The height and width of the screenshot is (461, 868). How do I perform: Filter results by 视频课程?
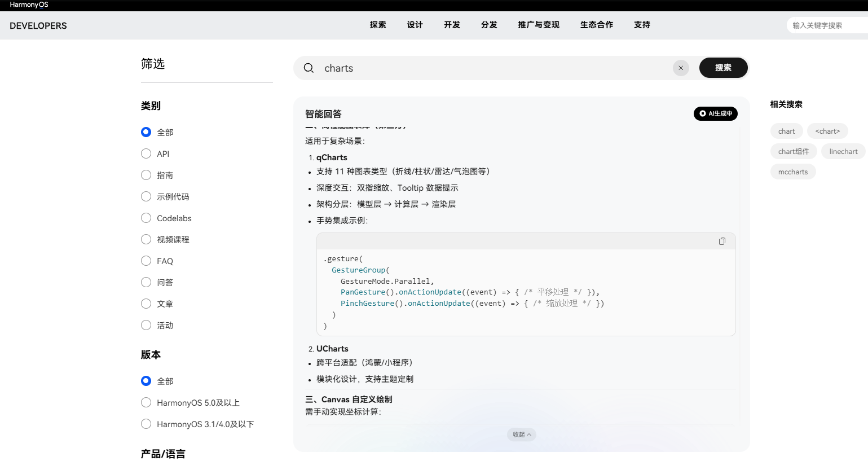[x=146, y=239]
